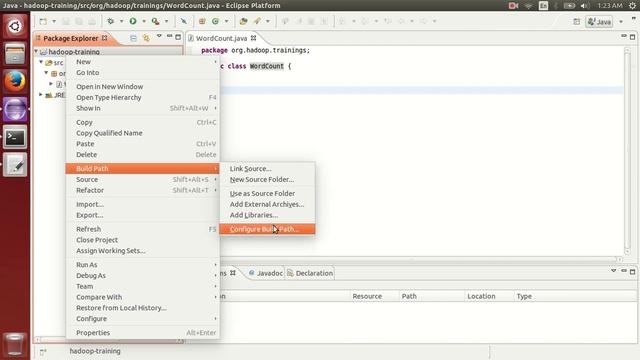Choose Delete from context menu
Screen dimensions: 640x360
tap(142, 154)
